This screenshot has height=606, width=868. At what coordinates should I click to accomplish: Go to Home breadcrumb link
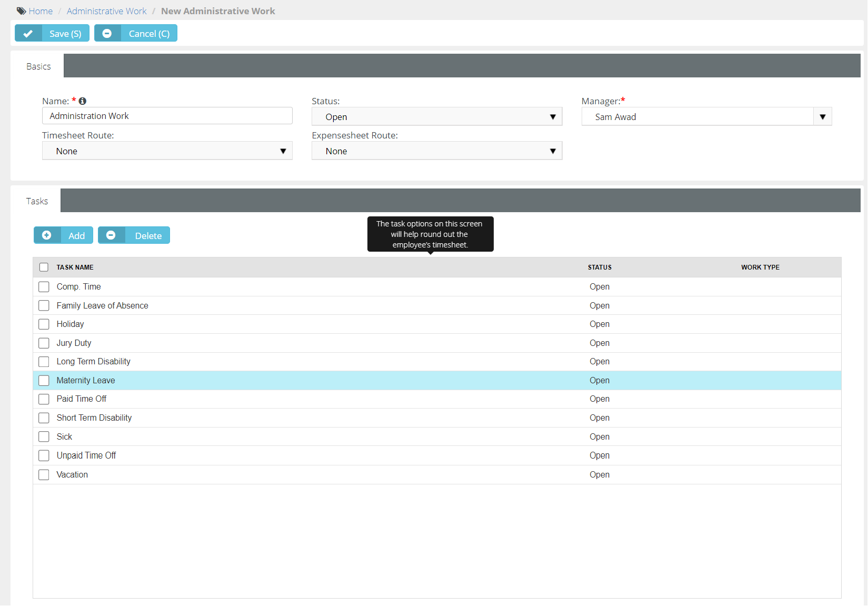coord(41,11)
